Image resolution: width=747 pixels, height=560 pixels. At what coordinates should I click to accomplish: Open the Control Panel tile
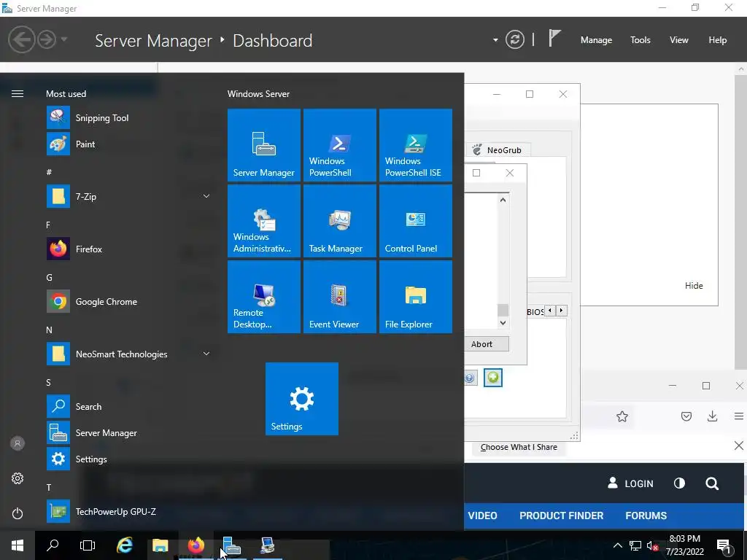tap(415, 221)
